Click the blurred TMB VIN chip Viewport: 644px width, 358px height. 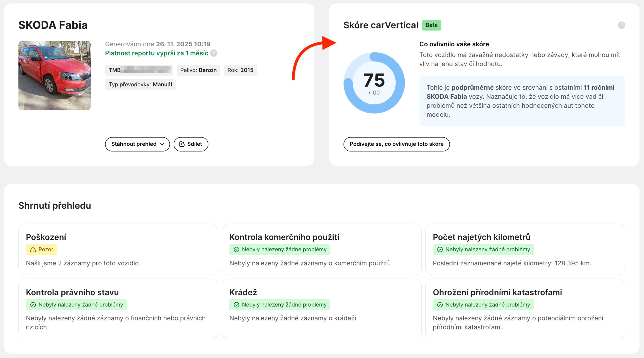tap(139, 70)
